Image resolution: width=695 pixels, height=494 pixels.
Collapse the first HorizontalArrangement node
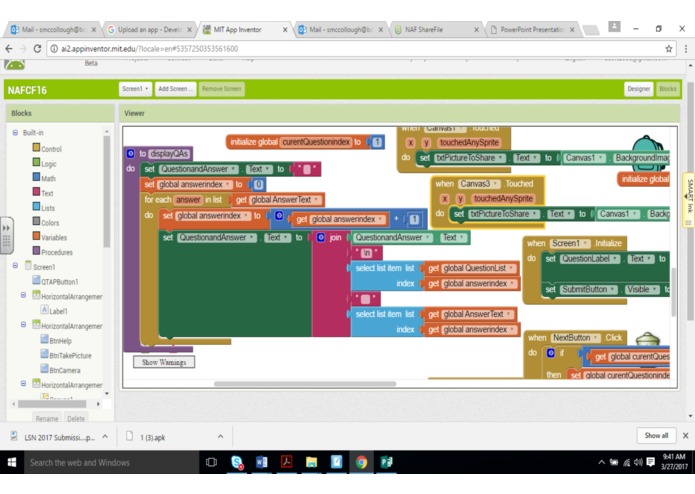pos(23,295)
